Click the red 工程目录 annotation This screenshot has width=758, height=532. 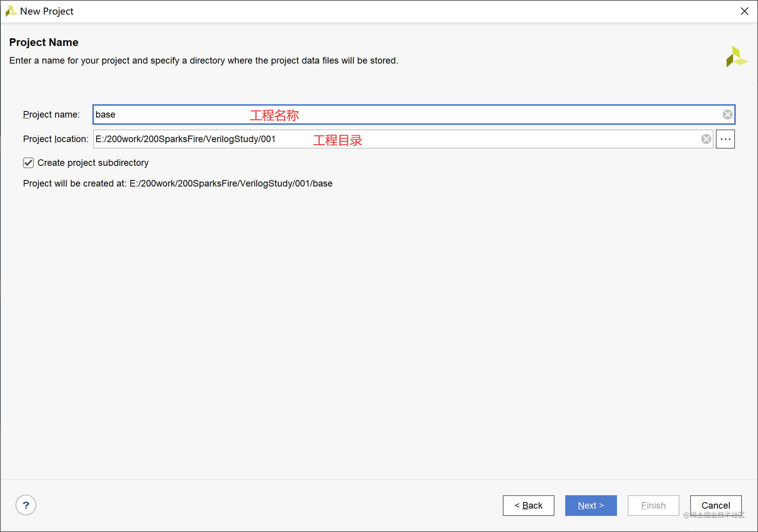click(337, 140)
